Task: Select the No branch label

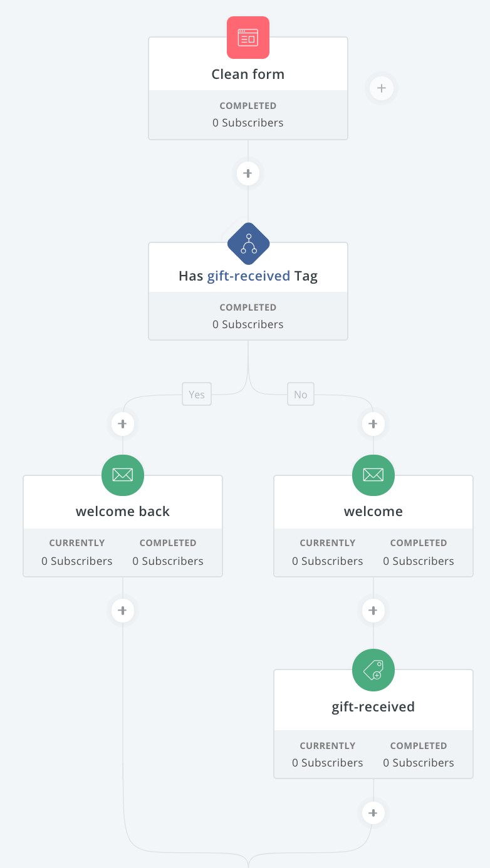Action: coord(300,394)
